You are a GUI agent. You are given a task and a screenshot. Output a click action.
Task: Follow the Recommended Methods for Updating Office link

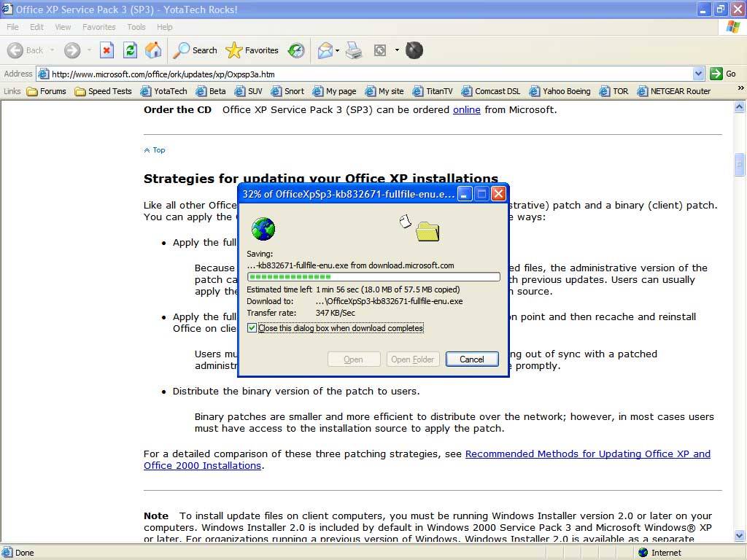pos(587,454)
